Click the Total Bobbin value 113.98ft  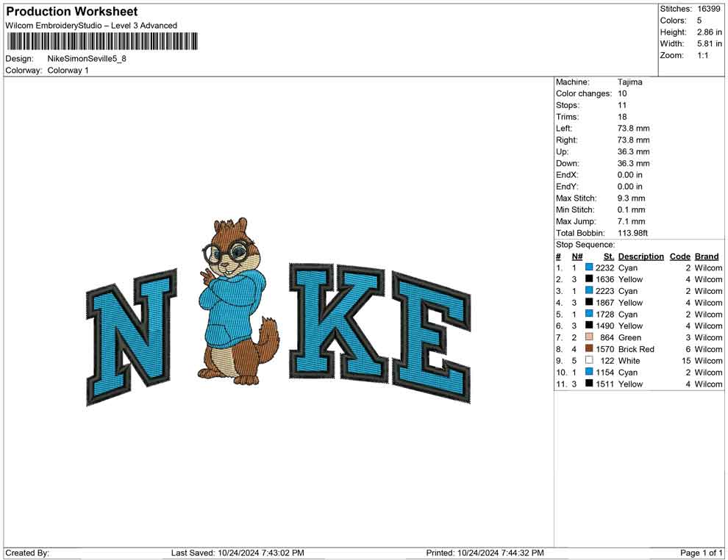[x=632, y=233]
